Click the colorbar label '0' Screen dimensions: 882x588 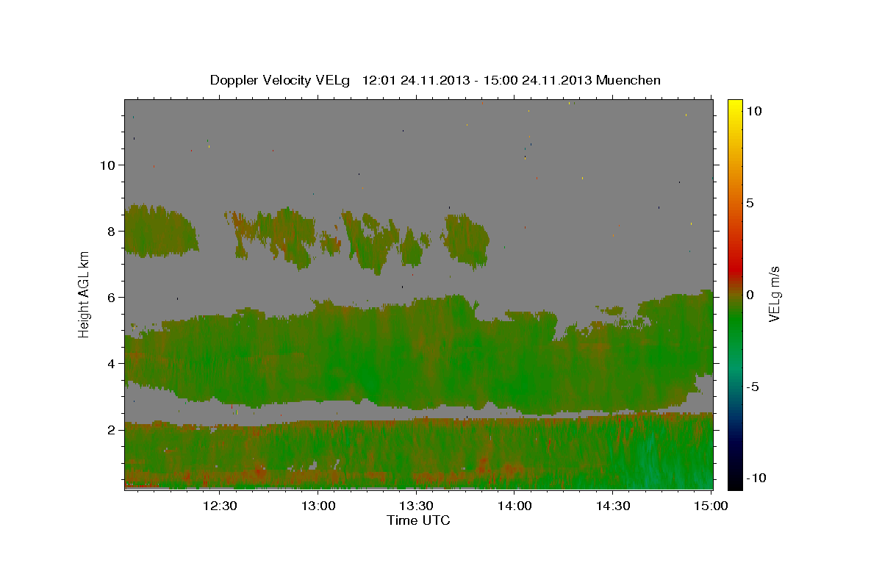pos(750,295)
